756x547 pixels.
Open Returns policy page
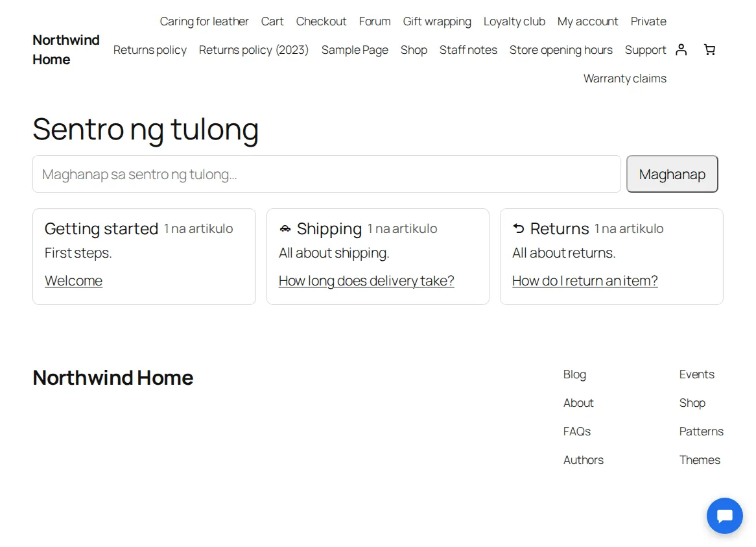[x=150, y=50]
